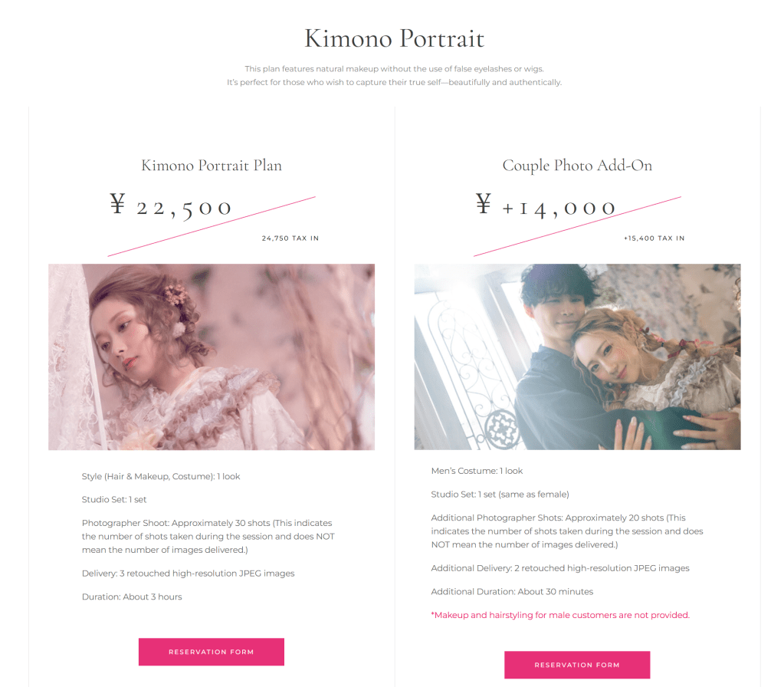The width and height of the screenshot is (784, 687).
Task: Click Delivery: 3 retouched JPEG images line
Action: tap(188, 574)
